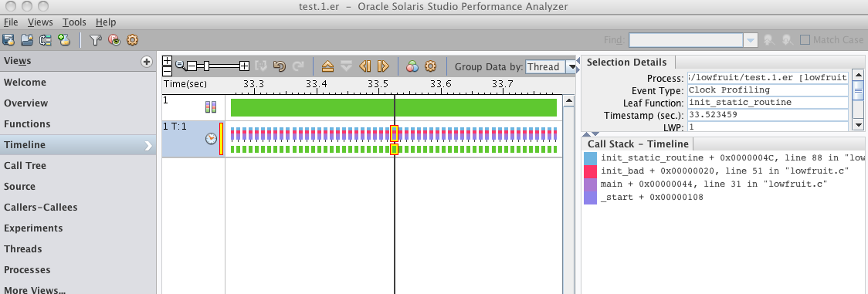Screen dimensions: 868x294
Task: Open the File menu
Action: 11,22
